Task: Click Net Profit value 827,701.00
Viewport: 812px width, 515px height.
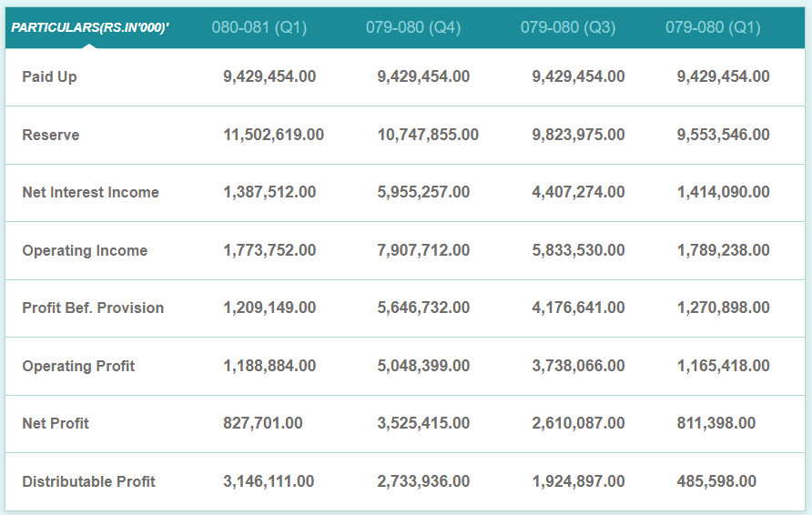Action: coord(263,424)
